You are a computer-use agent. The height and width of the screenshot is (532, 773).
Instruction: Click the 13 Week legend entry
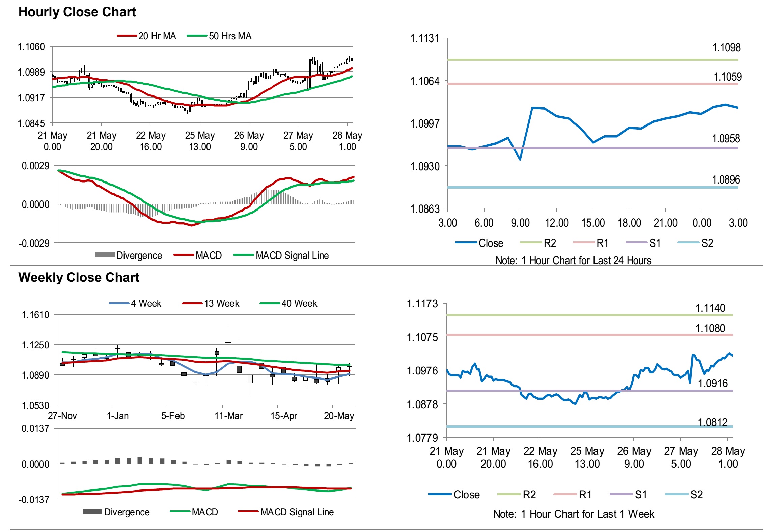click(x=221, y=303)
